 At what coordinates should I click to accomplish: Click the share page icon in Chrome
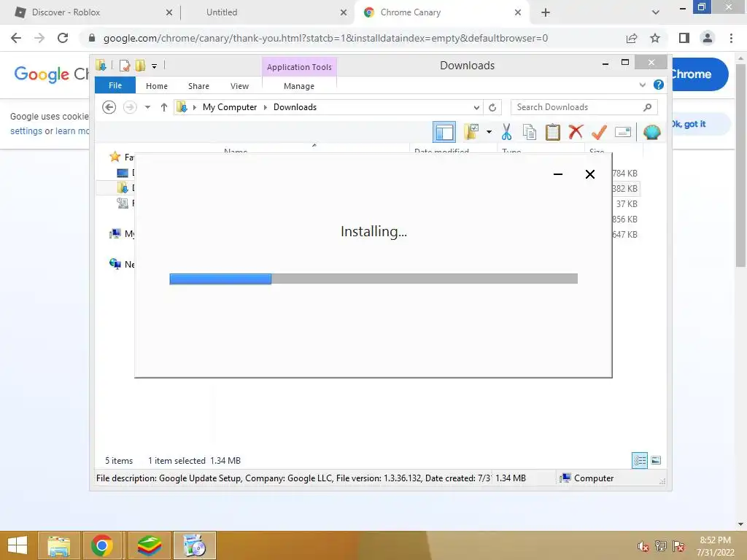tap(632, 38)
